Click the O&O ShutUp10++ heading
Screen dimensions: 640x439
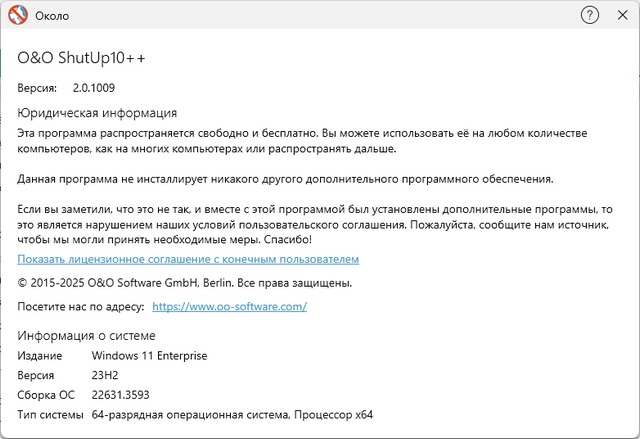coord(82,59)
